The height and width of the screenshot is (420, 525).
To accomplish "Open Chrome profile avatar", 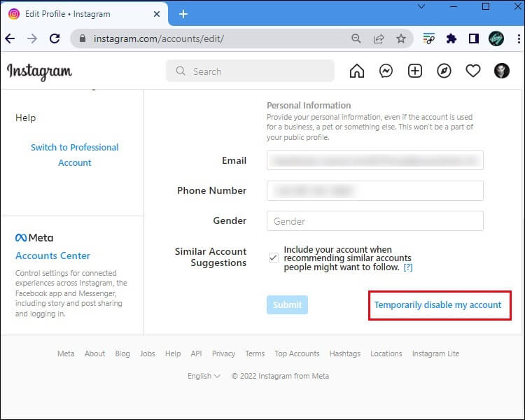I will 496,38.
